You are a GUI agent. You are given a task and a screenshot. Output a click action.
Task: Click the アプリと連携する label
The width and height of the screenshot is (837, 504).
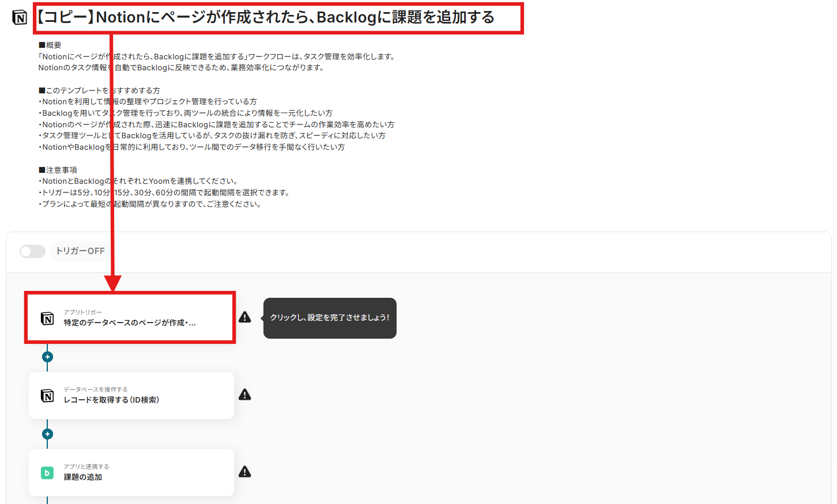click(86, 467)
